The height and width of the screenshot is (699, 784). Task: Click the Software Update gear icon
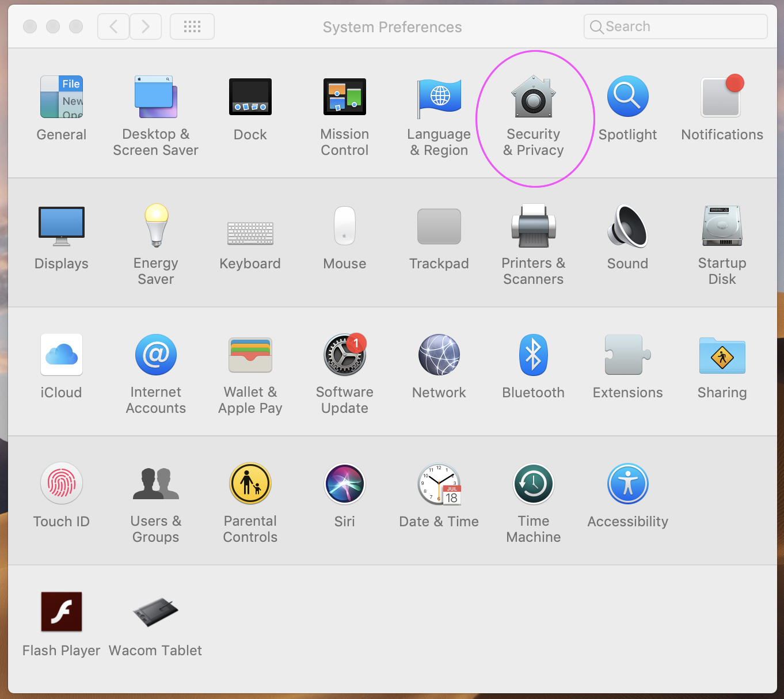[x=344, y=355]
